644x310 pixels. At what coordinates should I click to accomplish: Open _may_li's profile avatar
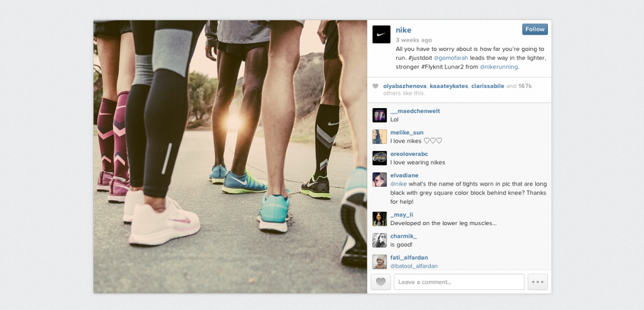[379, 219]
